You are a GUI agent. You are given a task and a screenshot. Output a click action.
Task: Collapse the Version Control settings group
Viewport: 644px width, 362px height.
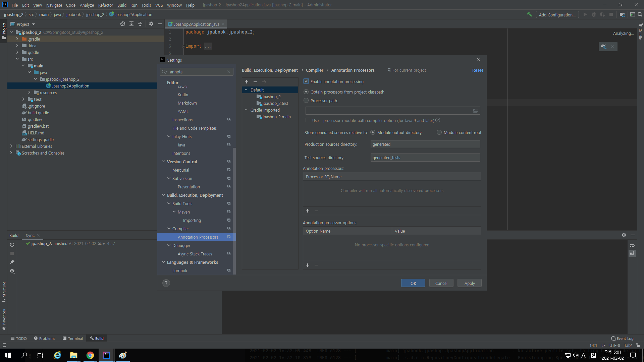[164, 162]
